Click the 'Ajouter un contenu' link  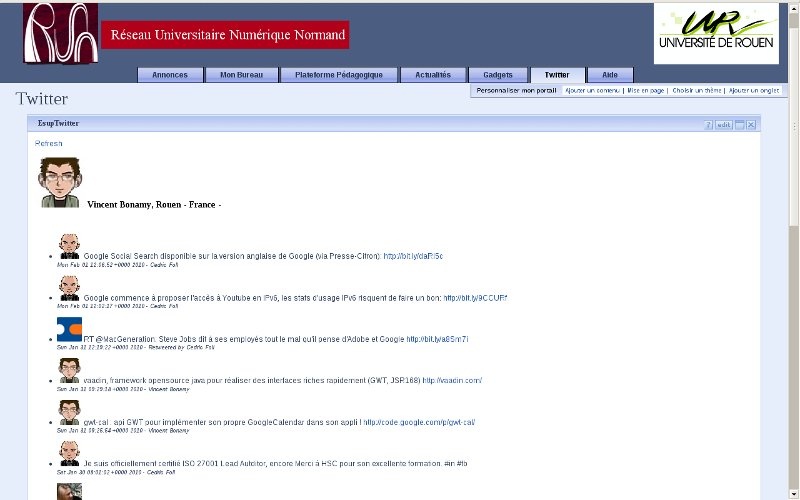(x=591, y=91)
